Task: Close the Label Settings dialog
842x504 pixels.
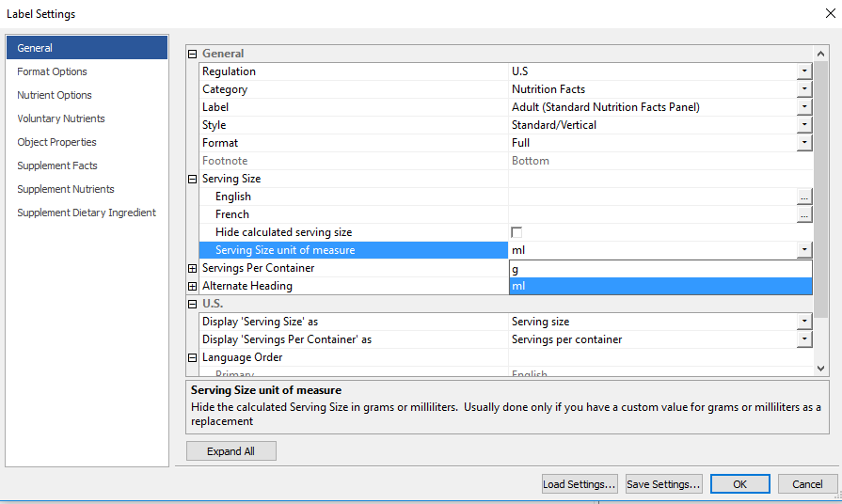Action: click(x=827, y=13)
